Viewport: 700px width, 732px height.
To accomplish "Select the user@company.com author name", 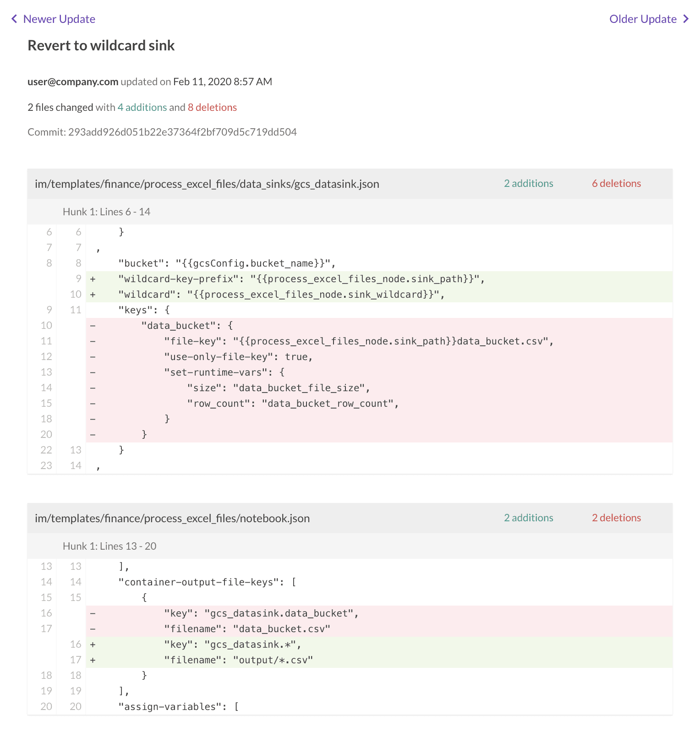I will [x=73, y=82].
